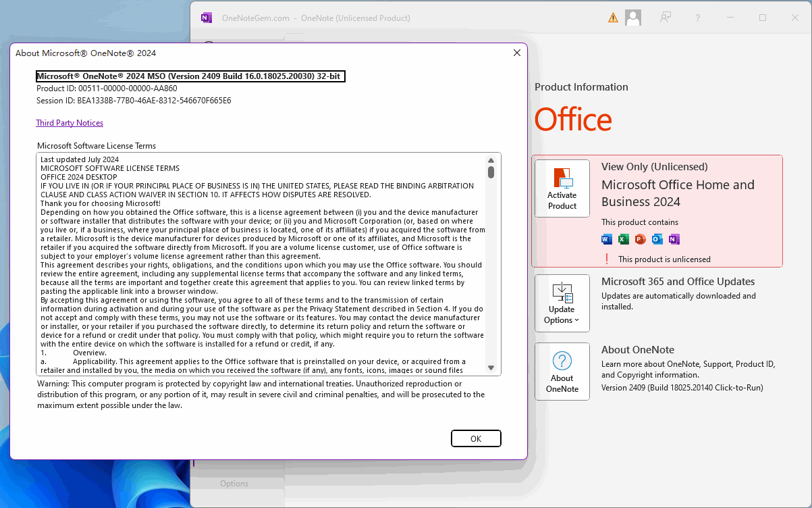This screenshot has height=508, width=812.
Task: Minimize the OneNote window
Action: tap(730, 18)
